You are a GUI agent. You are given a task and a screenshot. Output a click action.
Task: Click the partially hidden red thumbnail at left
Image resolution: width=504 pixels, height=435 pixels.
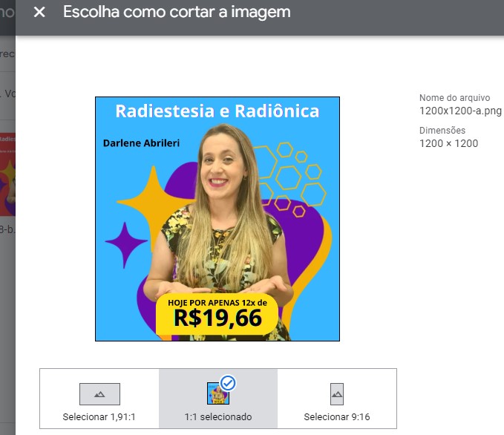(x=7, y=174)
